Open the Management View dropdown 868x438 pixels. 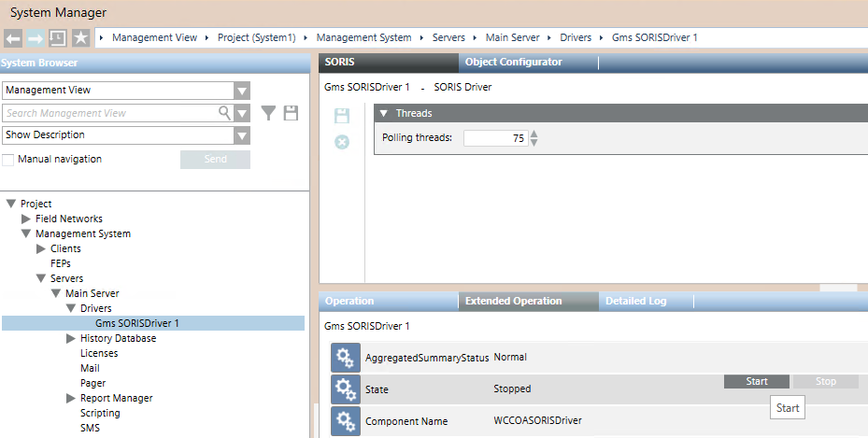click(x=242, y=91)
